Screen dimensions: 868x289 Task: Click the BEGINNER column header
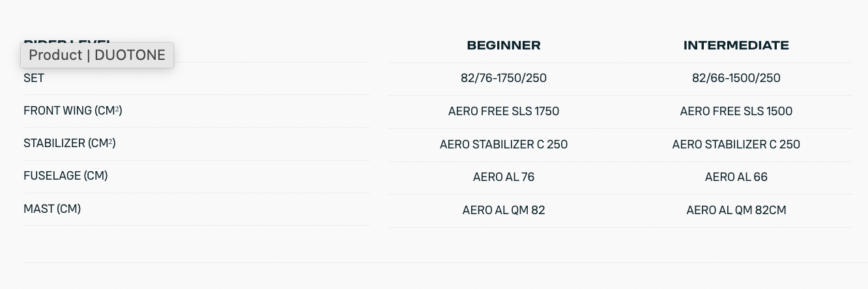(503, 46)
